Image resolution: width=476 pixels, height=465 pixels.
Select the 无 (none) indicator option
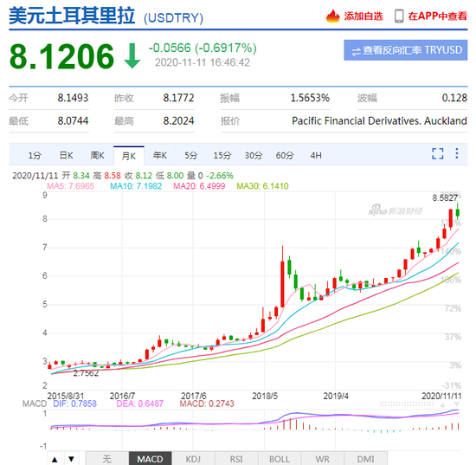(107, 459)
